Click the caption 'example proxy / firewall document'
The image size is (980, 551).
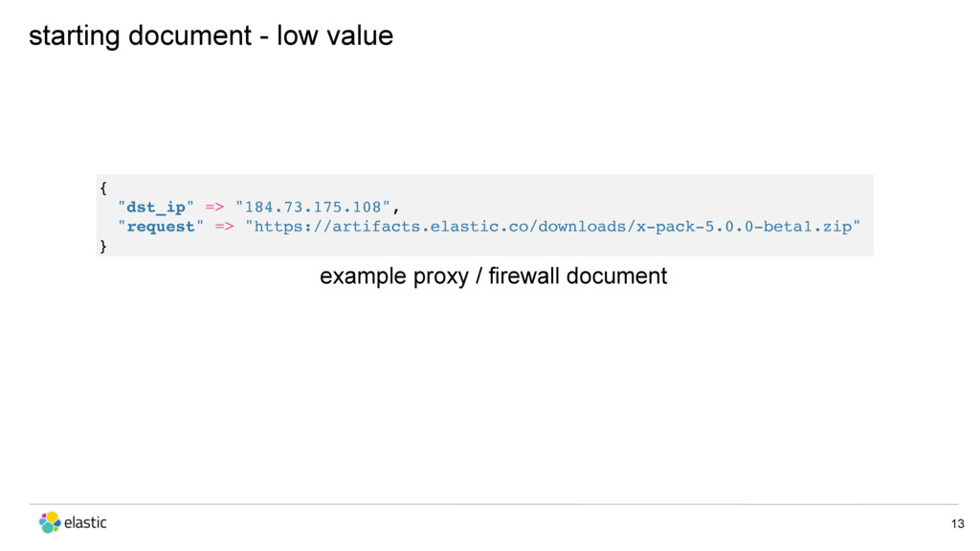(x=493, y=276)
